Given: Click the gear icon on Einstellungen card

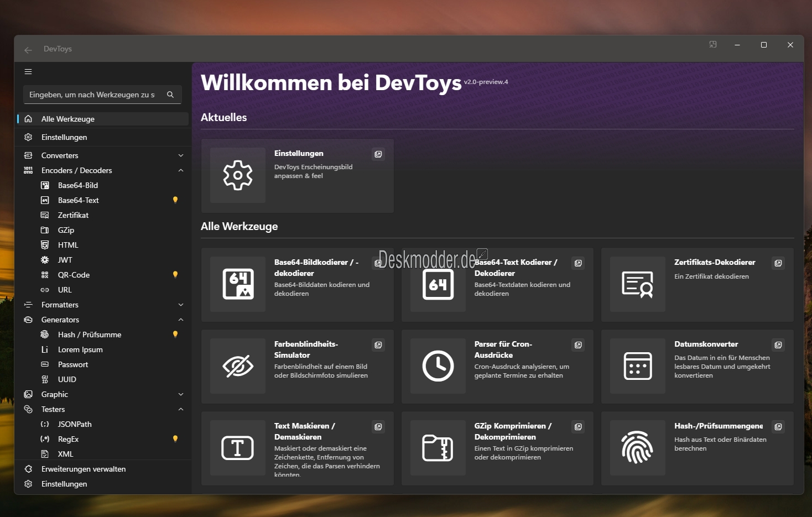Looking at the screenshot, I should 238,175.
